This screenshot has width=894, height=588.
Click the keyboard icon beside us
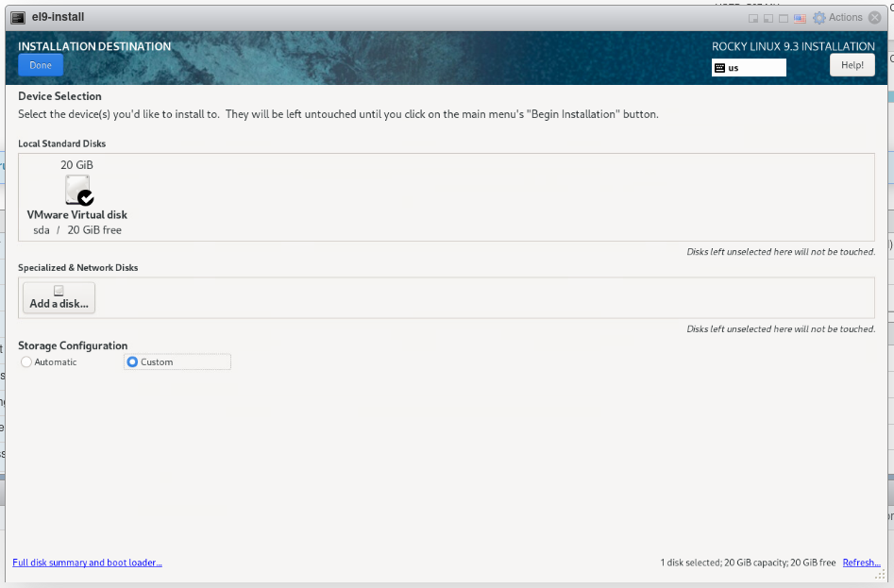point(719,68)
